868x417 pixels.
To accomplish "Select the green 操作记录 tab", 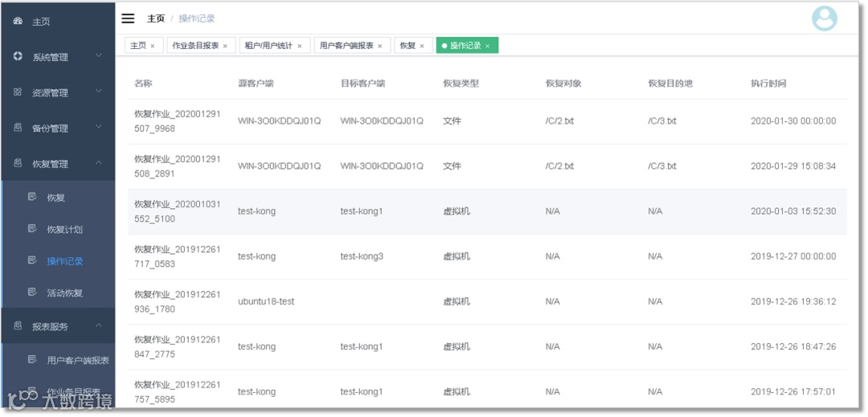I will (467, 45).
